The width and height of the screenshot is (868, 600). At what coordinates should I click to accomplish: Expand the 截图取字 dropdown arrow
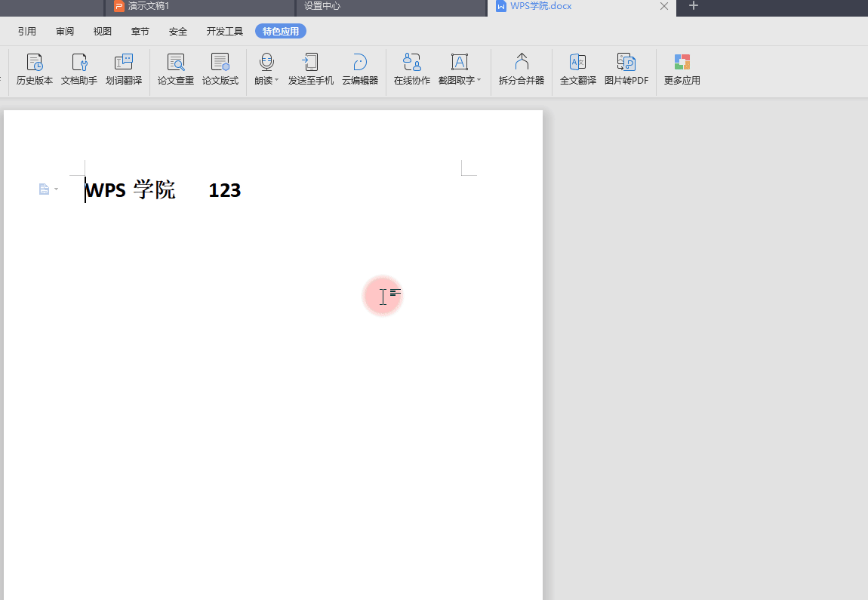pyautogui.click(x=479, y=80)
